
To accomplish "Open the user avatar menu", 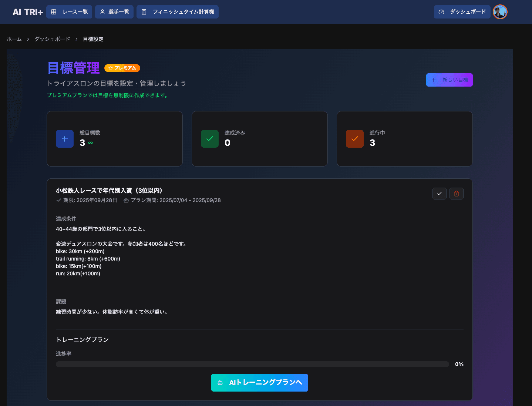I will tap(500, 12).
